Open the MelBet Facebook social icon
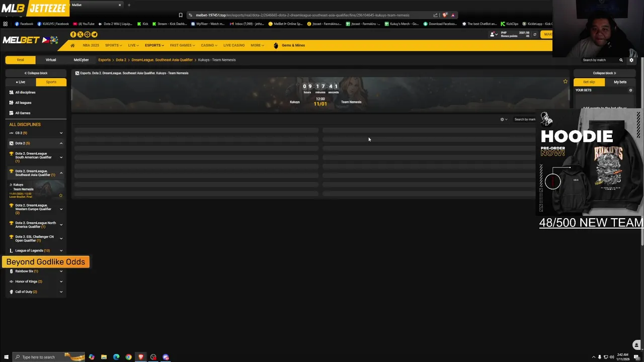 click(x=73, y=34)
